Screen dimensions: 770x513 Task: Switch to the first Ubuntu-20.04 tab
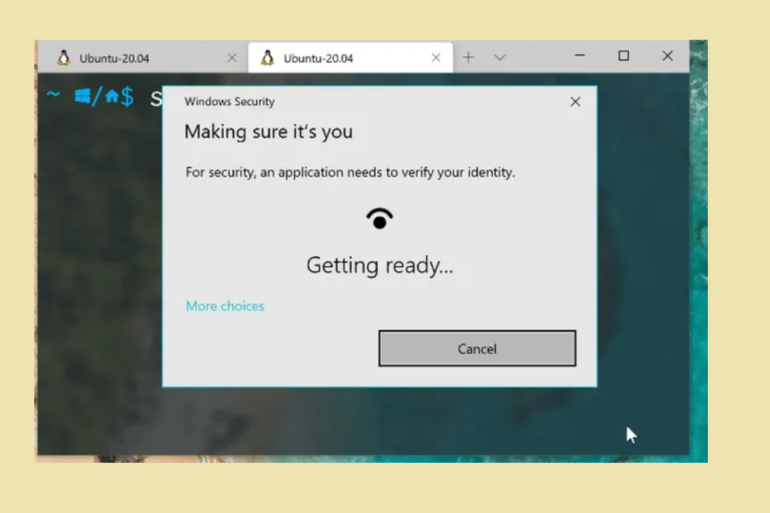pos(142,58)
